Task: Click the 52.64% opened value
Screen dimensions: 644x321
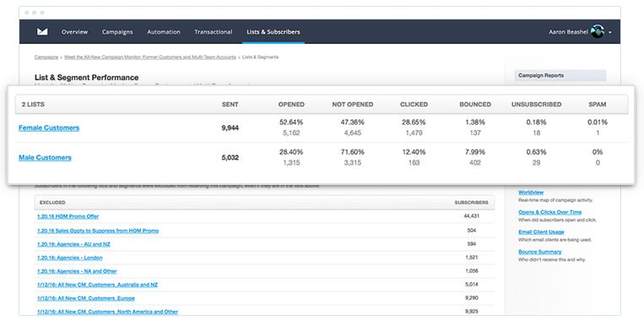Action: point(291,122)
